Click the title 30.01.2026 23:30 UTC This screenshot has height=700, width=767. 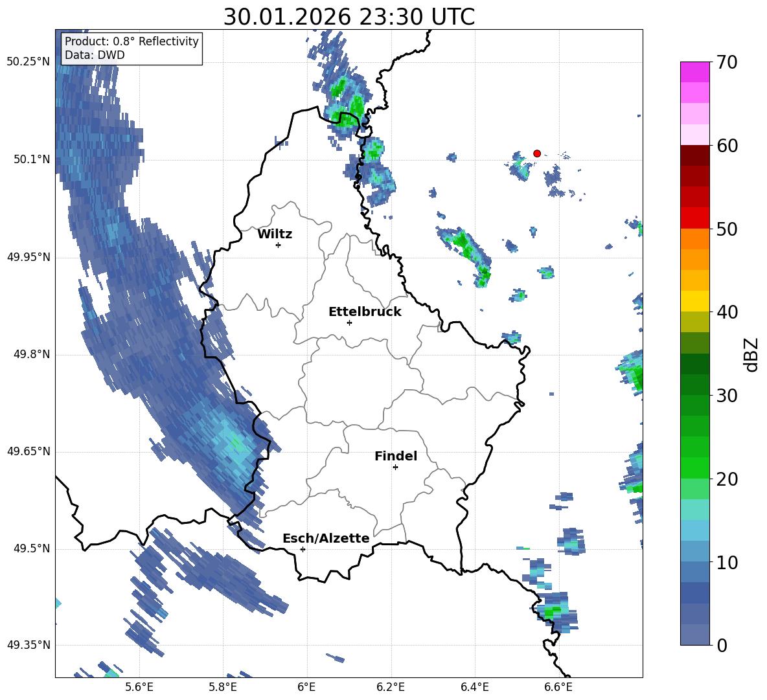349,17
